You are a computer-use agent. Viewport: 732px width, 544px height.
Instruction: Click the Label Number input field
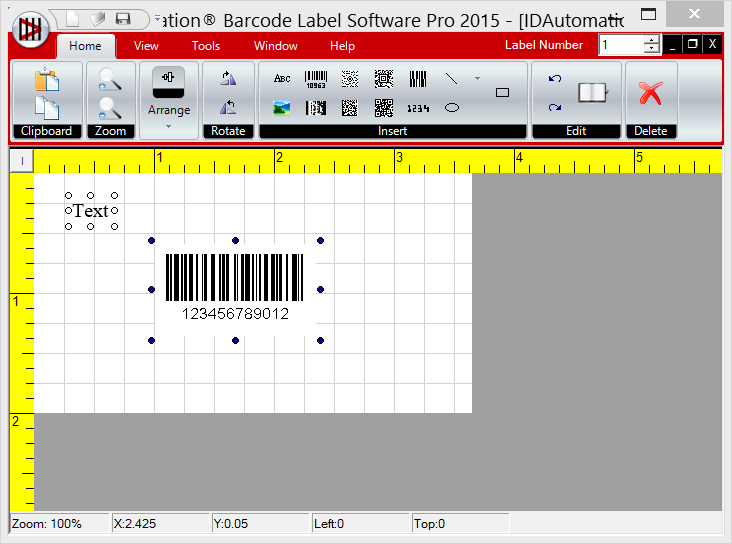621,45
